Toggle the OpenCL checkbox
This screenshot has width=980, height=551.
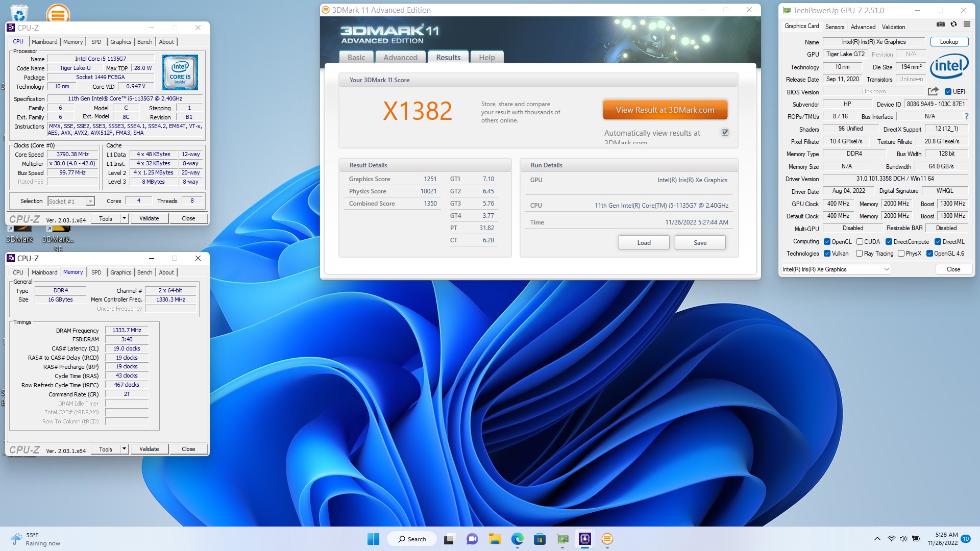coord(827,242)
